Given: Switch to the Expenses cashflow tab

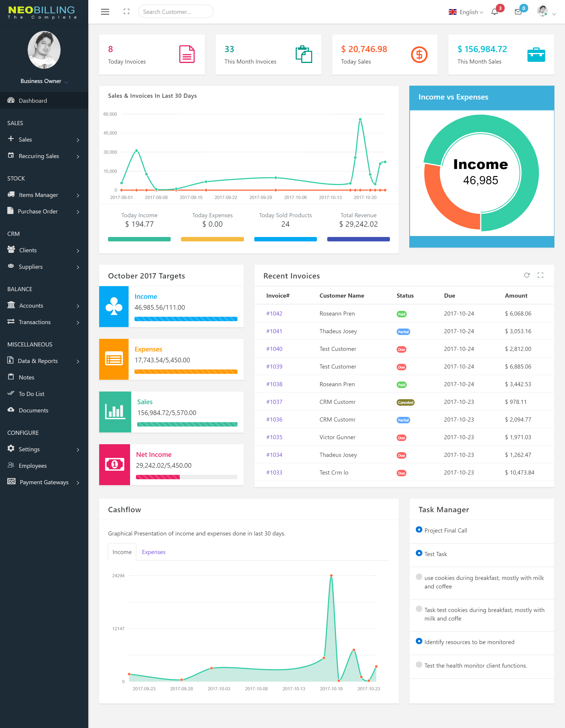Looking at the screenshot, I should (x=154, y=552).
